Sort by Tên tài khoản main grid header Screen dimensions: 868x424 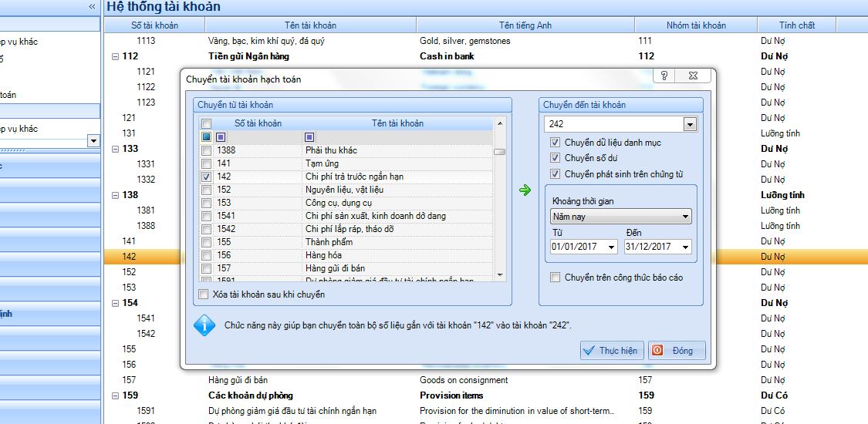pos(311,25)
